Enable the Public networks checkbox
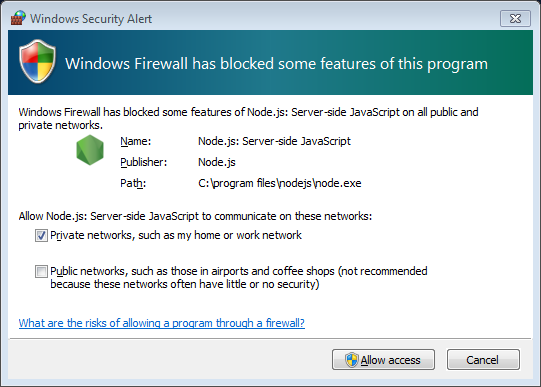 pyautogui.click(x=41, y=271)
